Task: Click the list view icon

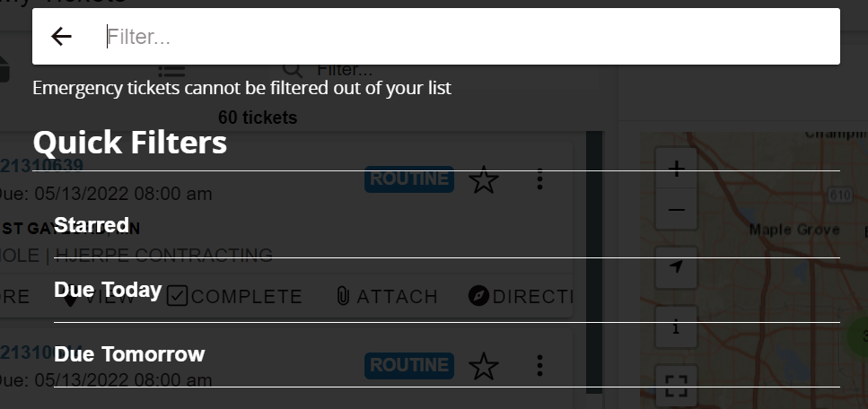Action: pyautogui.click(x=171, y=72)
